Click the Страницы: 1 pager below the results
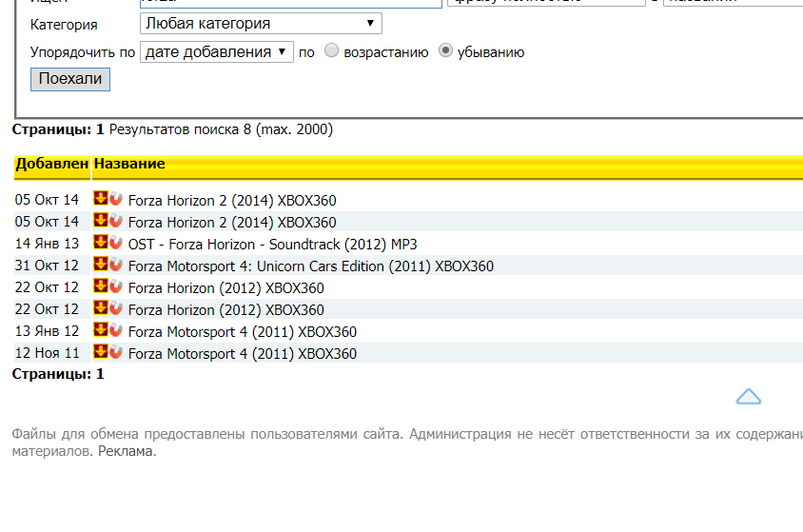 tap(58, 374)
